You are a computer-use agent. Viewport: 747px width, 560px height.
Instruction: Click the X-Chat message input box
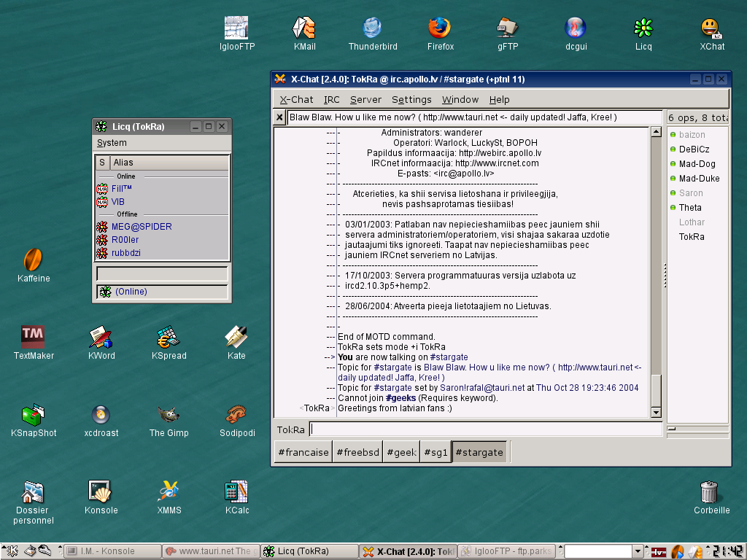pos(485,429)
